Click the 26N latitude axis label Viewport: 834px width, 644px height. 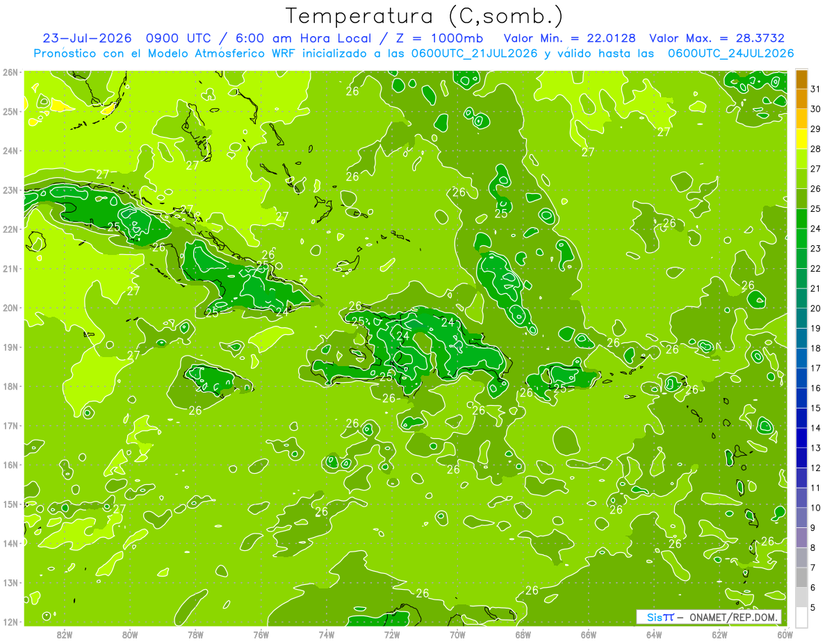tap(10, 72)
